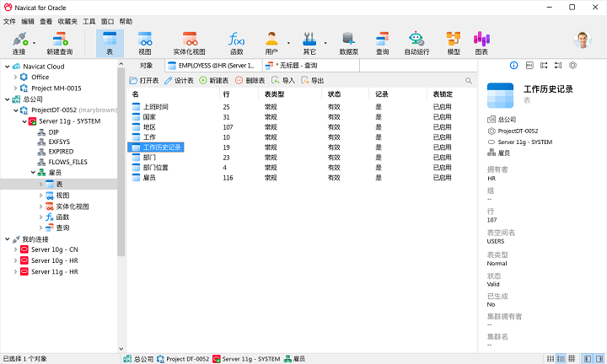Switch to the EMPLOYESS @HR tab
Image resolution: width=607 pixels, height=364 pixels.
click(213, 66)
